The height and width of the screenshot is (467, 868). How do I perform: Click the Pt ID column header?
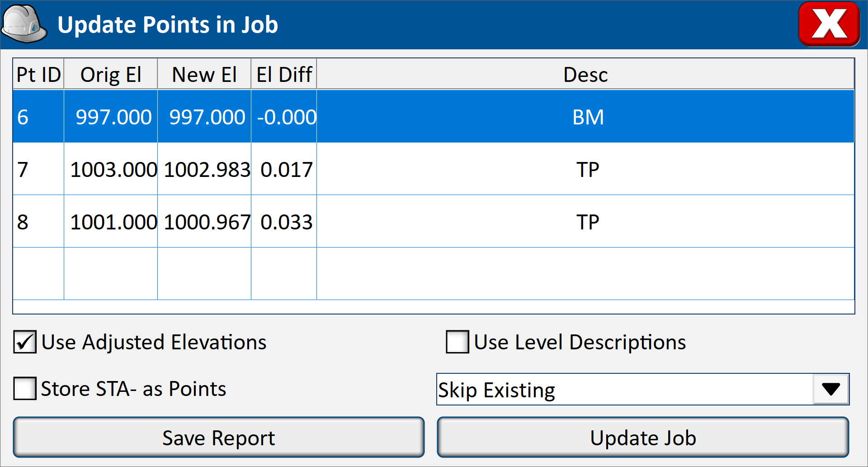click(38, 74)
